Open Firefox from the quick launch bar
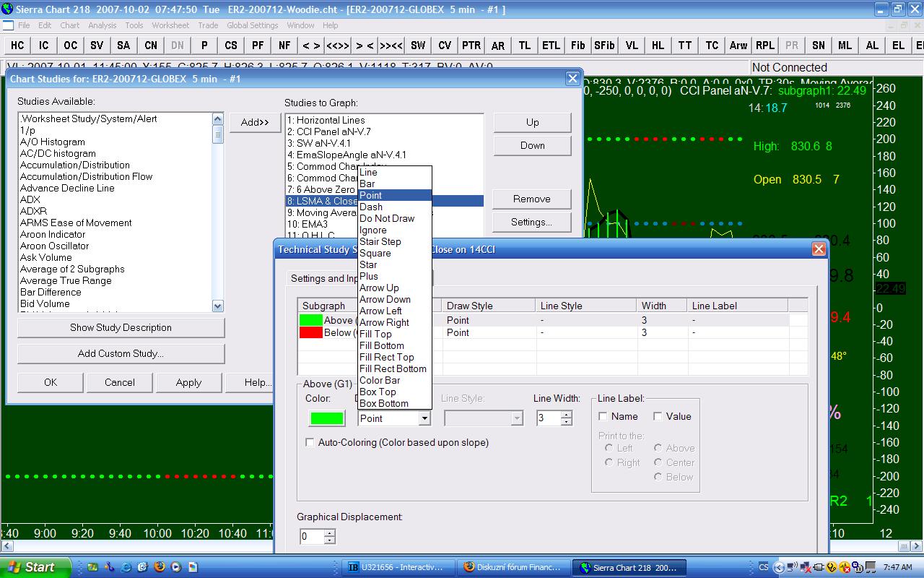This screenshot has height=578, width=924. point(160,567)
